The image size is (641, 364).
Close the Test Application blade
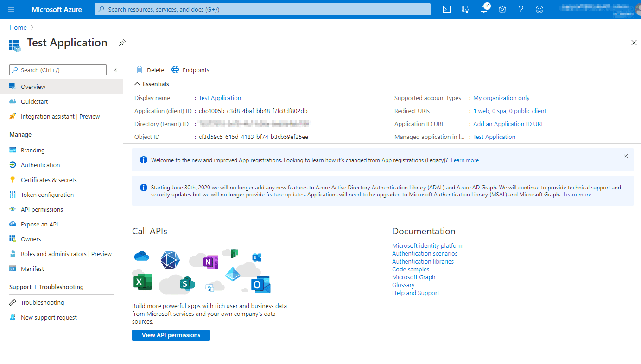point(634,43)
